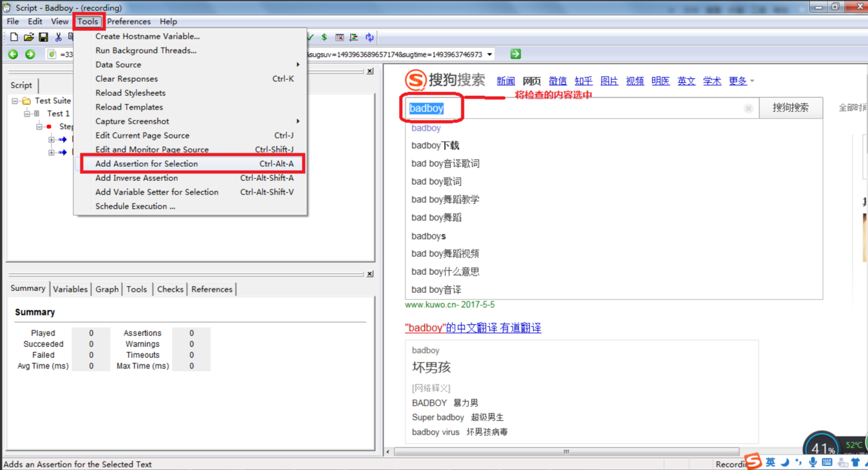Open the Tools menu
Image resolution: width=868 pixels, height=470 pixels.
(88, 21)
